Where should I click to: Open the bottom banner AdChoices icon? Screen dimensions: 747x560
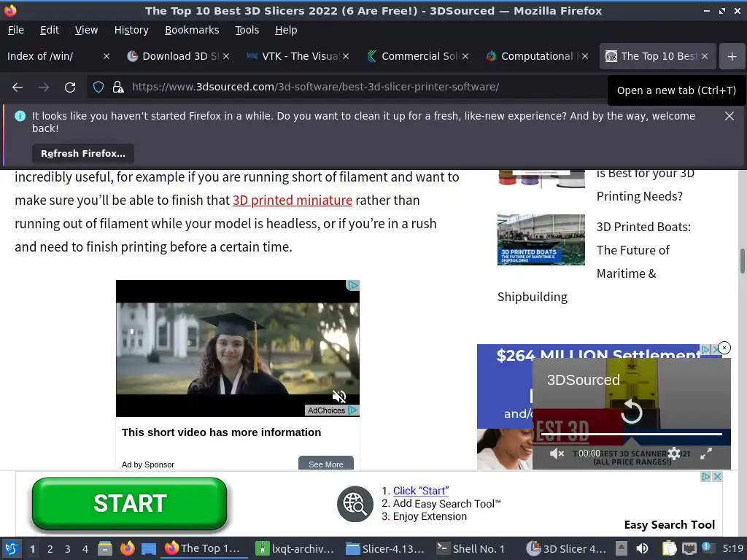click(706, 477)
